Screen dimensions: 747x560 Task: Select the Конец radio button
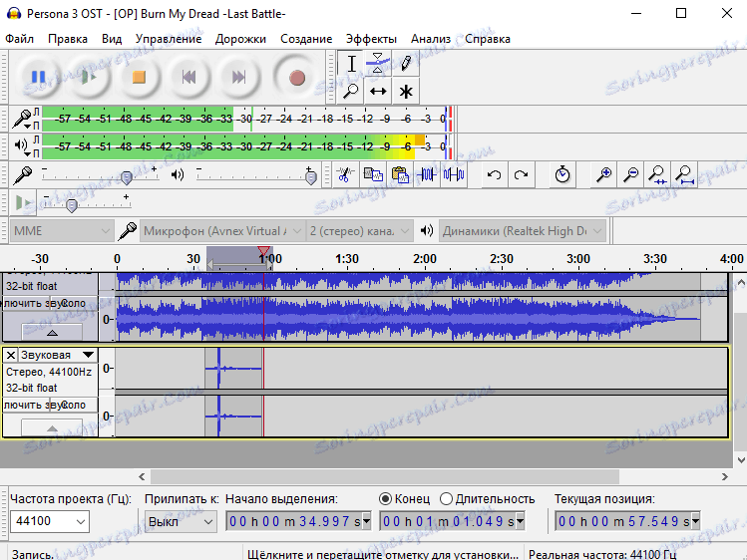point(385,498)
